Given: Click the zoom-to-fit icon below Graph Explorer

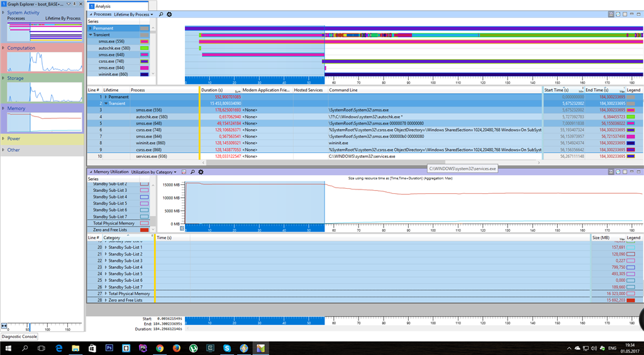Looking at the screenshot, I should pos(4,326).
